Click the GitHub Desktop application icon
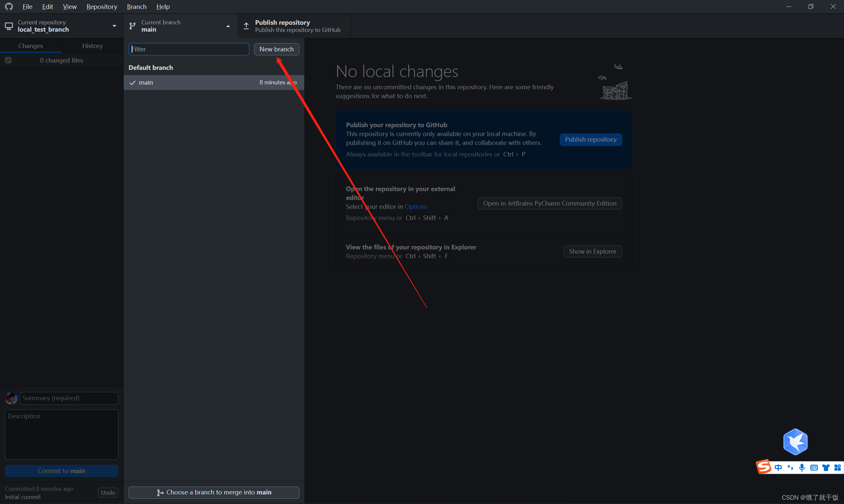Screen dimensions: 844x504 pos(9,7)
